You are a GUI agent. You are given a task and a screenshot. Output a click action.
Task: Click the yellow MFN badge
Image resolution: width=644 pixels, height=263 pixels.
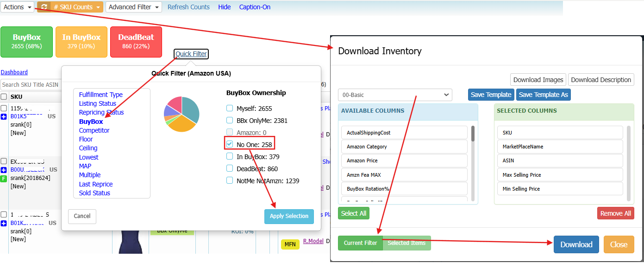(289, 244)
